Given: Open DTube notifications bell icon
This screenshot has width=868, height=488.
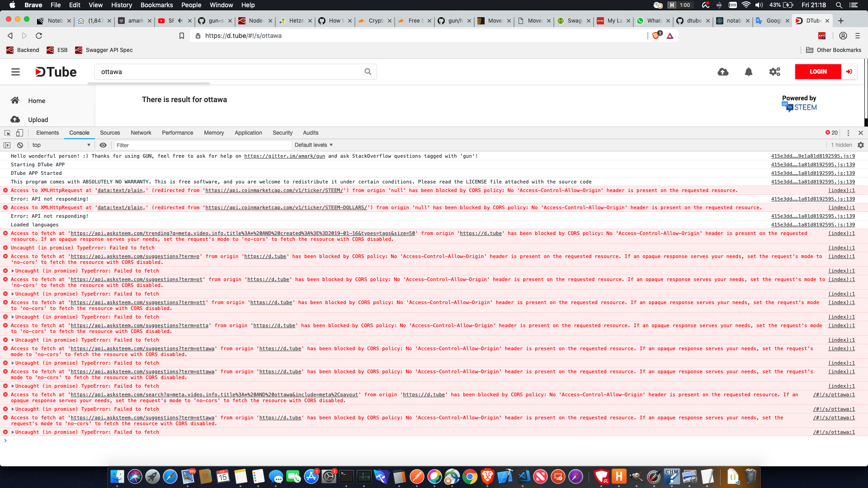Looking at the screenshot, I should click(x=748, y=71).
